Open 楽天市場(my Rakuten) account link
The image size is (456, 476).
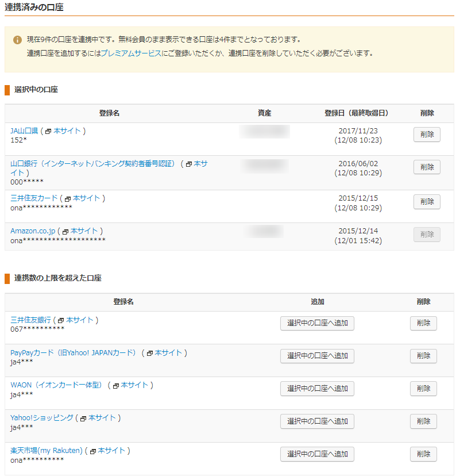click(47, 451)
